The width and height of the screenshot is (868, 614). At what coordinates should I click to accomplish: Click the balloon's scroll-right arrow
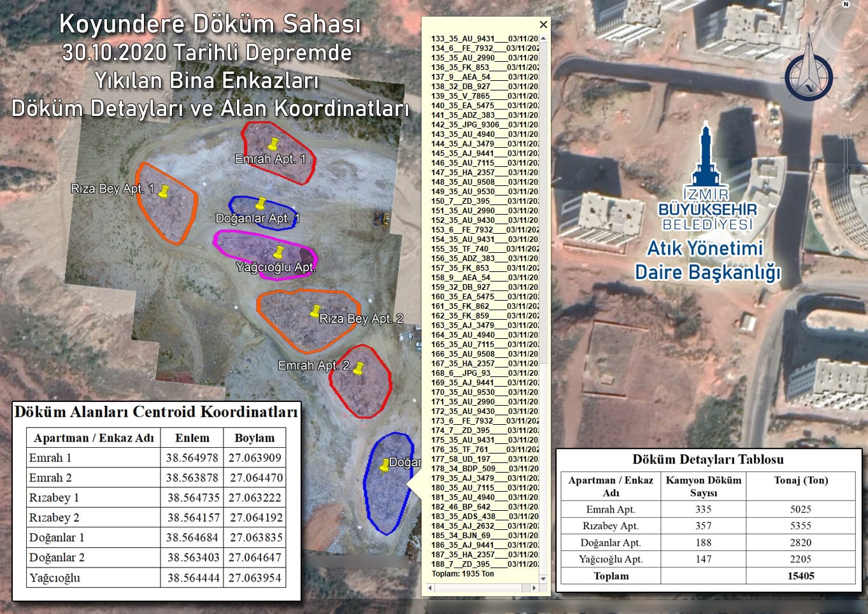(x=534, y=588)
